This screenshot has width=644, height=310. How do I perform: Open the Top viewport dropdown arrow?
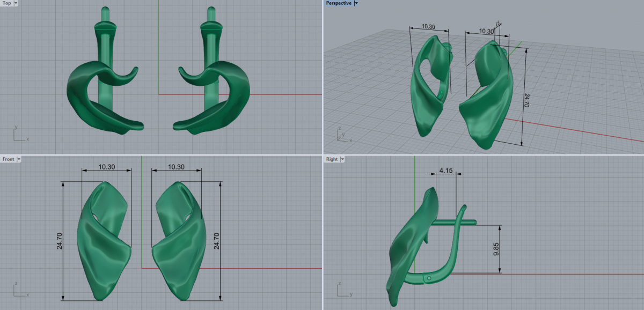tap(16, 3)
